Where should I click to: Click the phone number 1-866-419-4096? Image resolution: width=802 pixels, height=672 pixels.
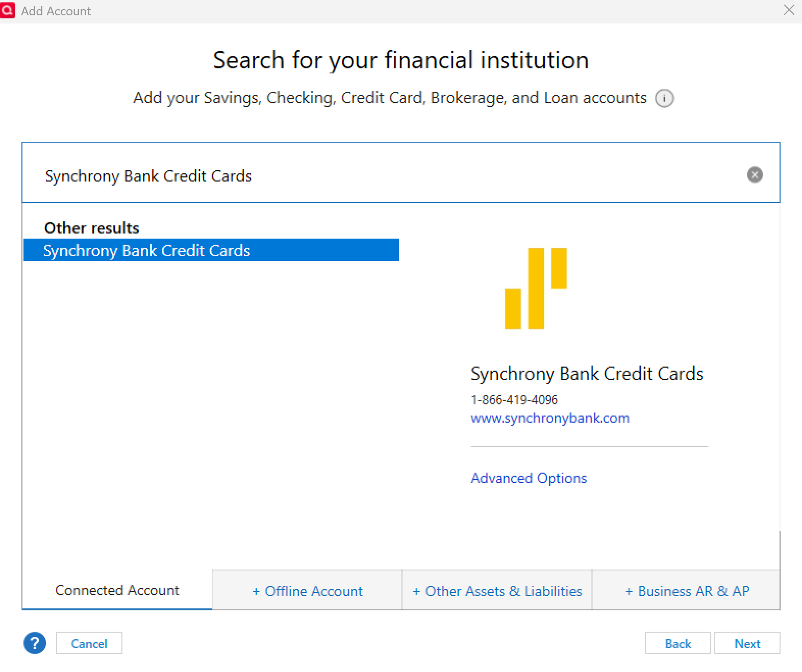point(514,400)
